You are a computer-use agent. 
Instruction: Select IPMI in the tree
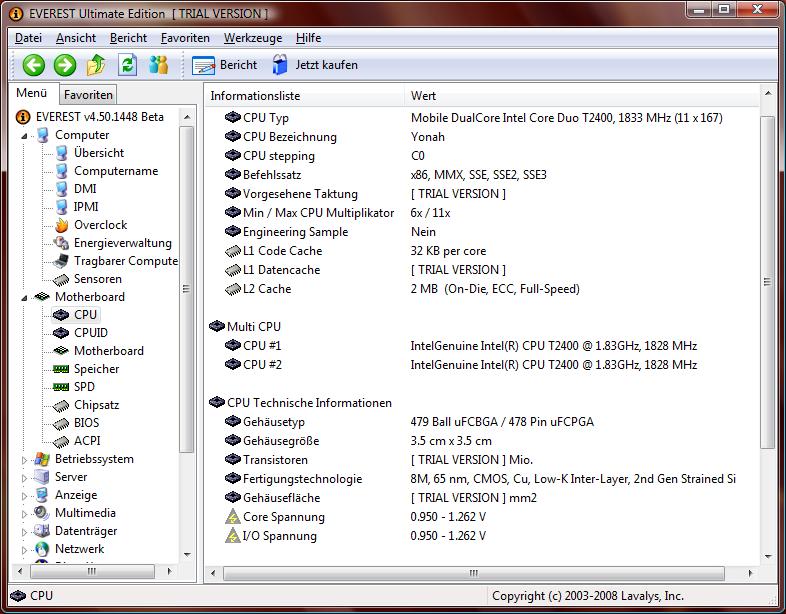(x=86, y=207)
